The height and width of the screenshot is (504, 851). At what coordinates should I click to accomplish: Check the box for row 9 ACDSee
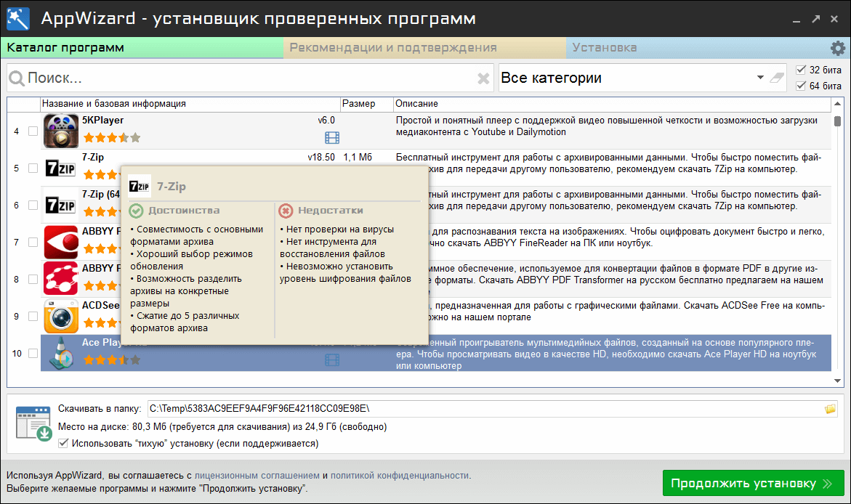(33, 317)
